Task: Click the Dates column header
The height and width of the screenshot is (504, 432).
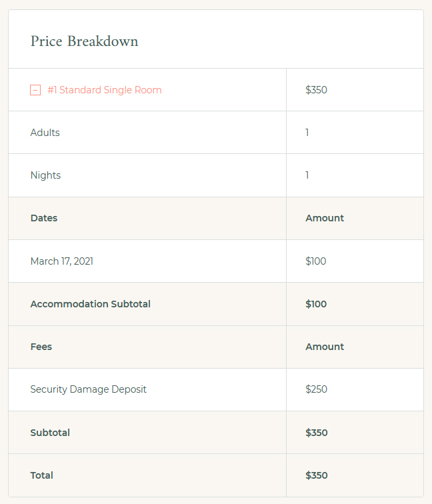Action: [x=44, y=218]
